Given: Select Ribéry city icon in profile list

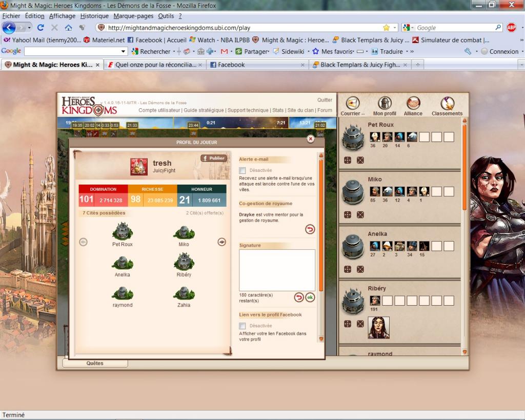Looking at the screenshot, I should pos(184,261).
